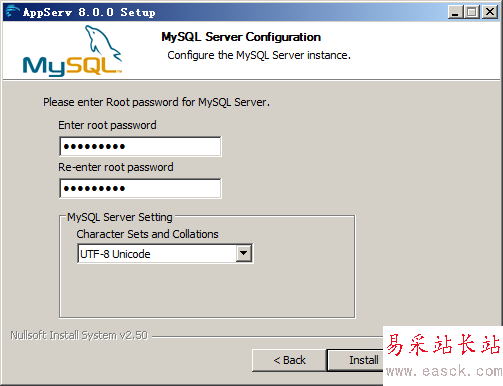Click the MySQL Server Configuration heading
Viewport: 503px width, 386px height.
[241, 37]
